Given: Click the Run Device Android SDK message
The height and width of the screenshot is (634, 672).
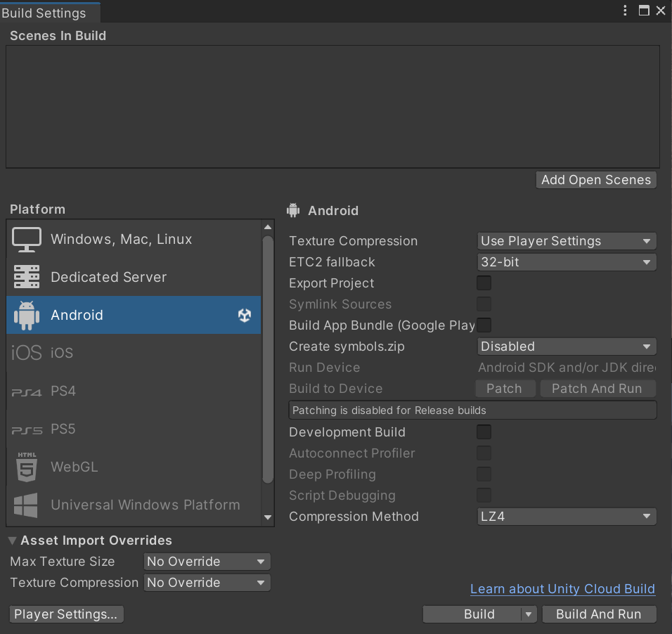Looking at the screenshot, I should pos(567,368).
